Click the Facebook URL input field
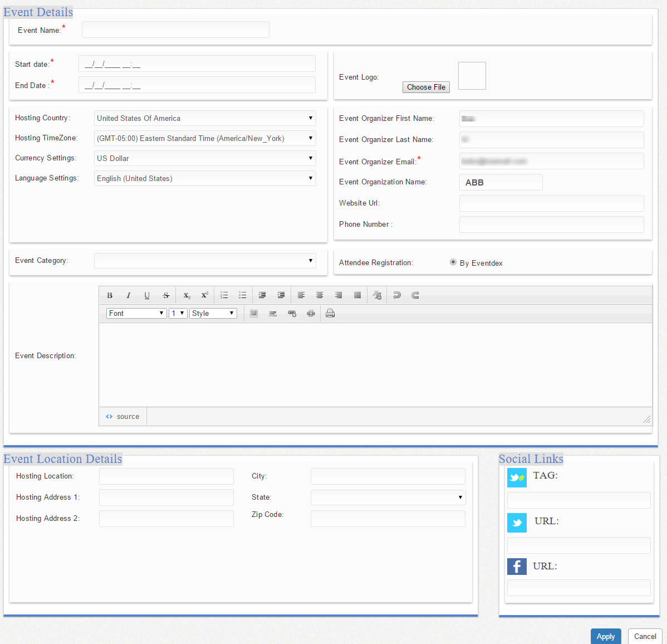Image resolution: width=667 pixels, height=644 pixels. pos(578,587)
